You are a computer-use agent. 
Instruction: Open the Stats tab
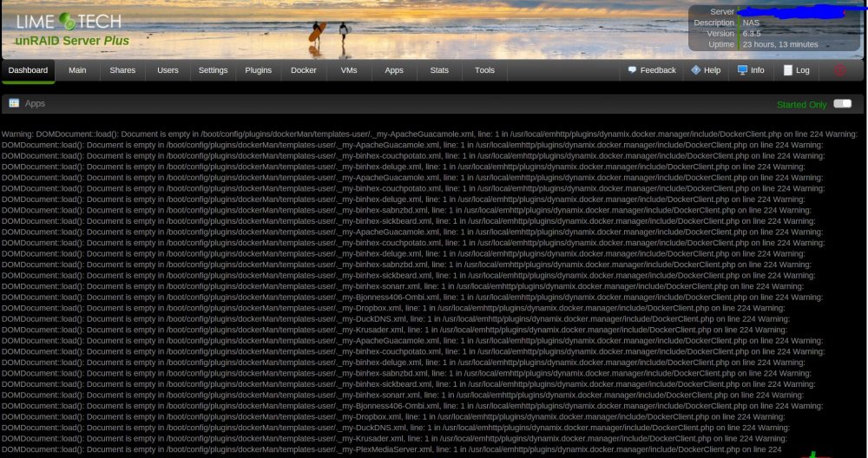pyautogui.click(x=439, y=71)
